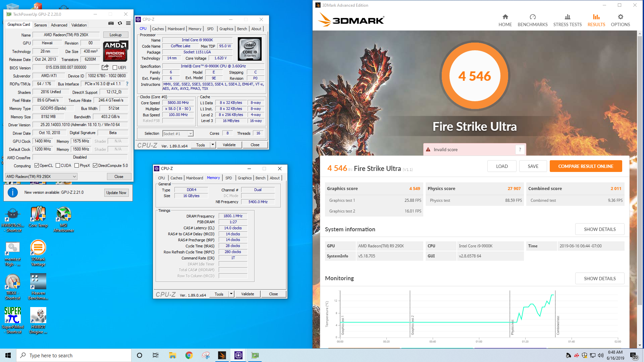Open the SPD tab in lower CPU-Z window

228,178
